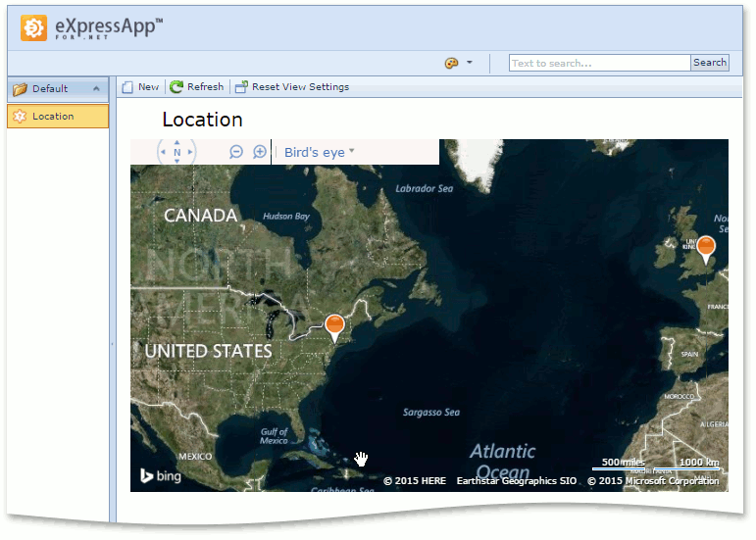Click the green Refresh arrow icon

[176, 86]
